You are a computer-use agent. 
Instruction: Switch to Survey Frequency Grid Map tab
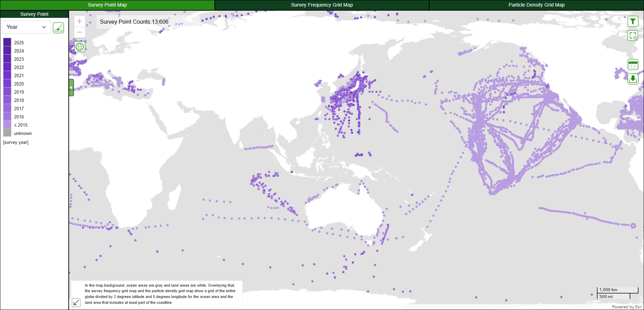[322, 5]
